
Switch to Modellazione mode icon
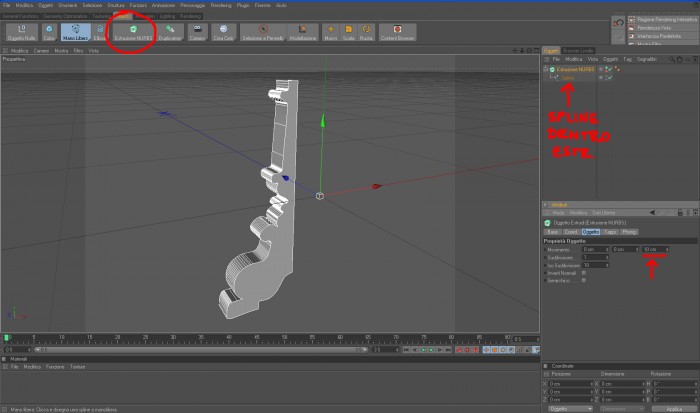coord(303,29)
